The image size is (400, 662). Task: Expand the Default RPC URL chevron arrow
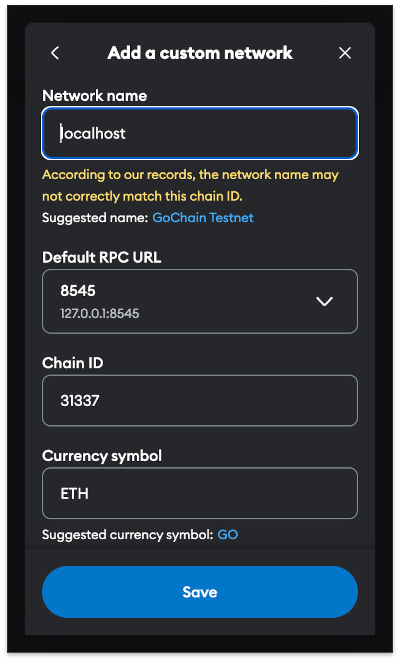pyautogui.click(x=324, y=301)
